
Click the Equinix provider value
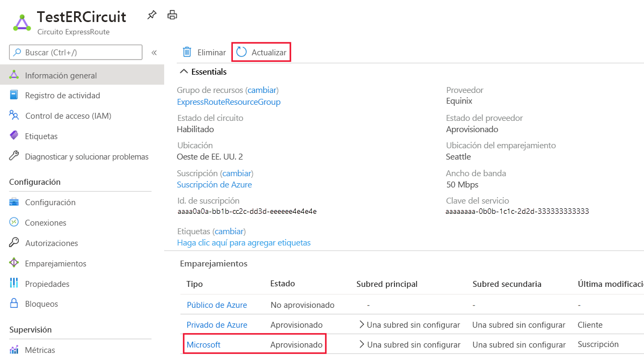point(459,101)
